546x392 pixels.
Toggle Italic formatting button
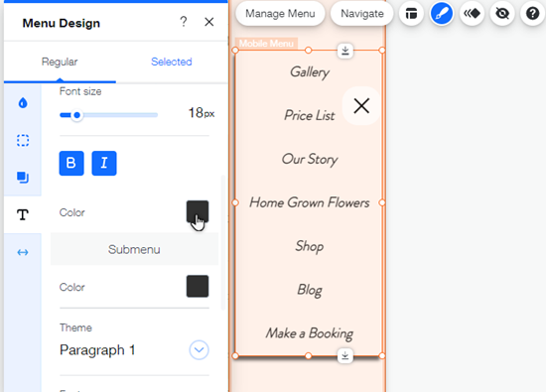click(x=104, y=163)
